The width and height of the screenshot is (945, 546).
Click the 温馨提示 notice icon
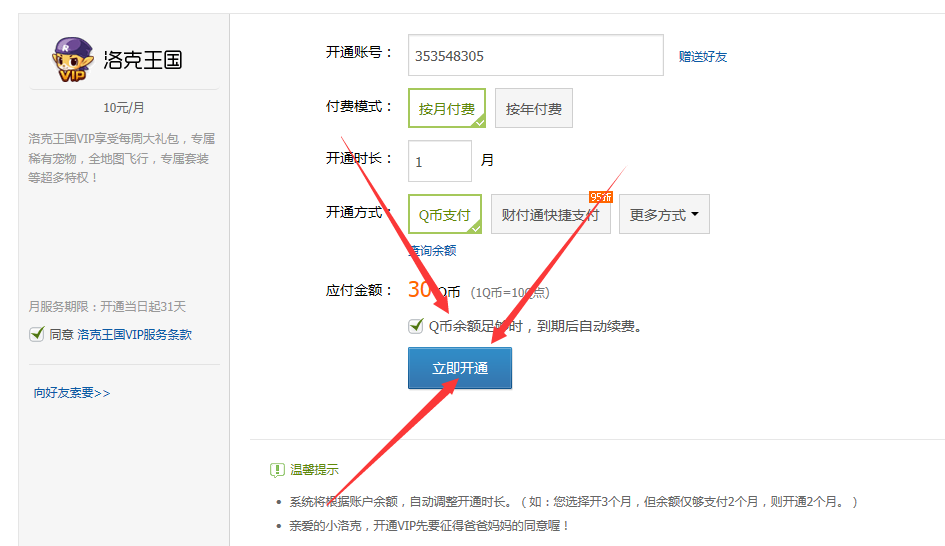pyautogui.click(x=277, y=470)
